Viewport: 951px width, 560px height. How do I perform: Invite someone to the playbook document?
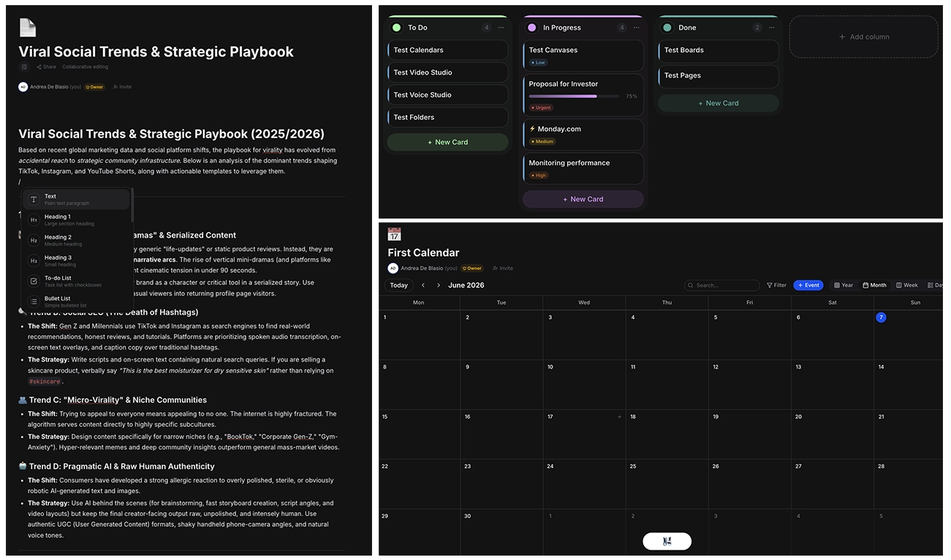click(122, 86)
